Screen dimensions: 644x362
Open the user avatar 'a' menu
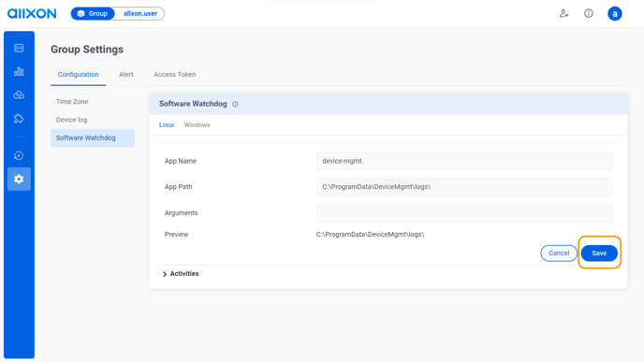point(614,13)
